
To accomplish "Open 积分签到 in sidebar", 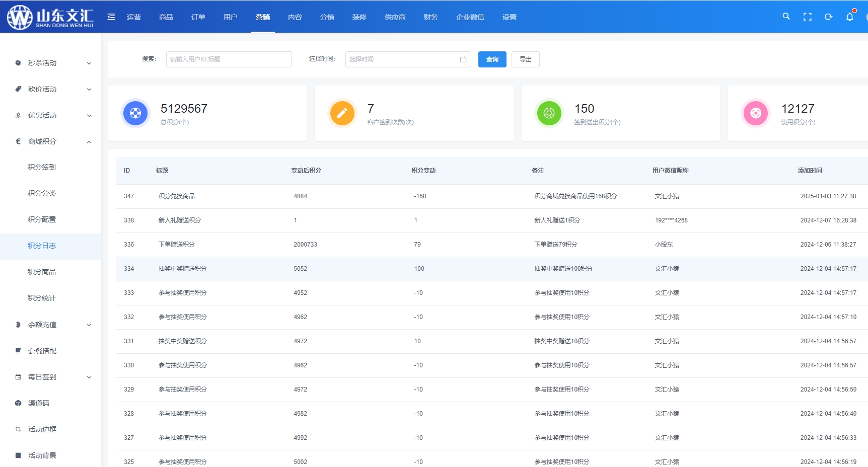I will coord(42,167).
